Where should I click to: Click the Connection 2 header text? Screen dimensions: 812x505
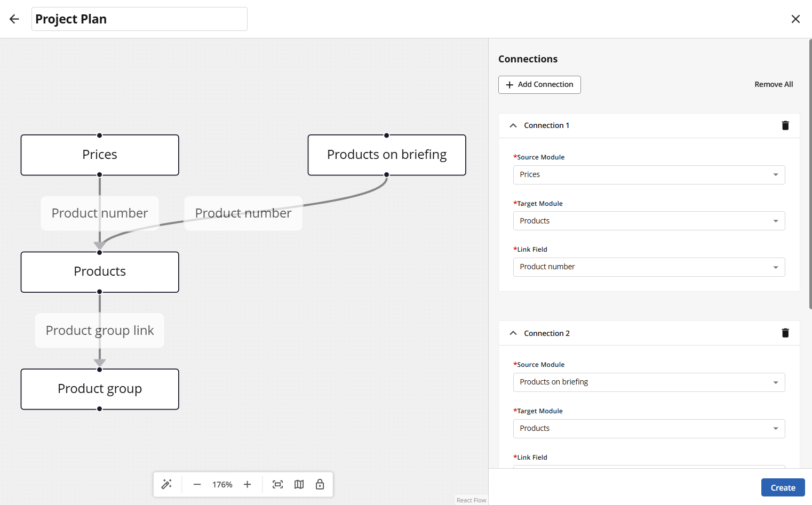coord(547,333)
